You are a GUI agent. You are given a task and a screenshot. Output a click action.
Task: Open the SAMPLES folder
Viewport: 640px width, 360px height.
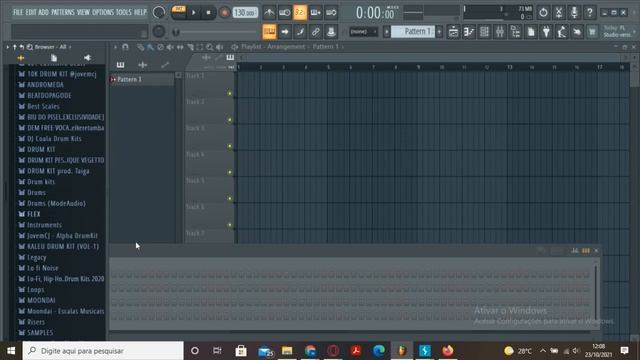coord(40,333)
